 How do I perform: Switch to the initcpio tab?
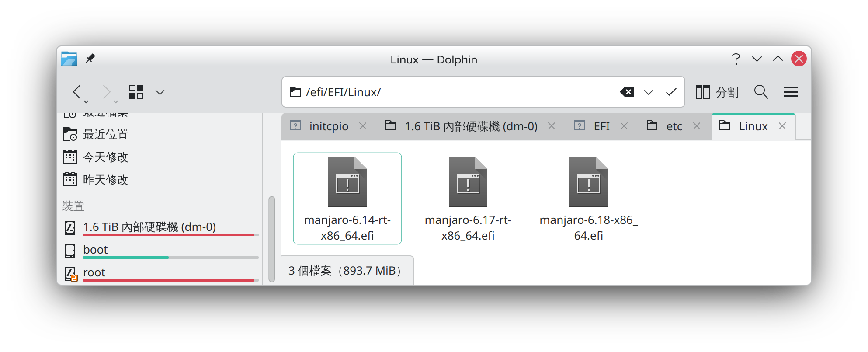click(x=328, y=126)
